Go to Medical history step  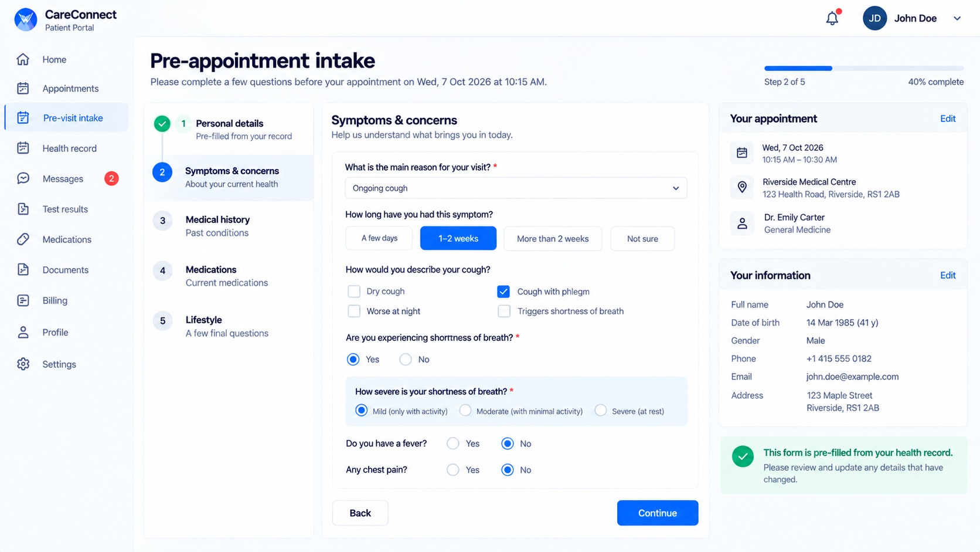pyautogui.click(x=229, y=226)
